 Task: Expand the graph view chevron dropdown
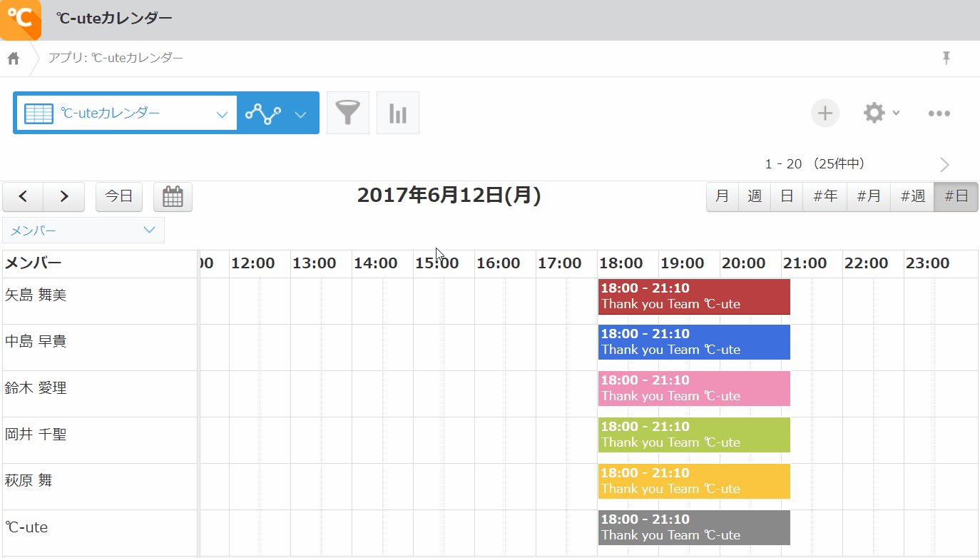click(301, 114)
